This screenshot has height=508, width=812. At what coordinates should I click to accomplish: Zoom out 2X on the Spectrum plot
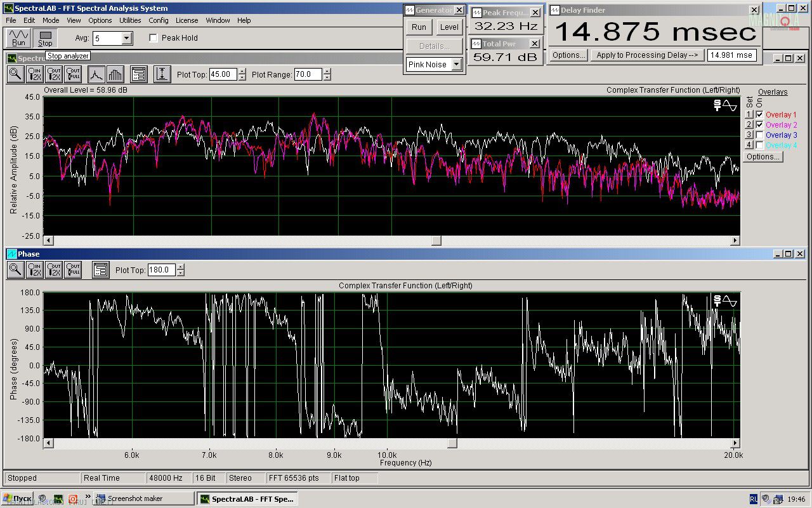point(54,74)
